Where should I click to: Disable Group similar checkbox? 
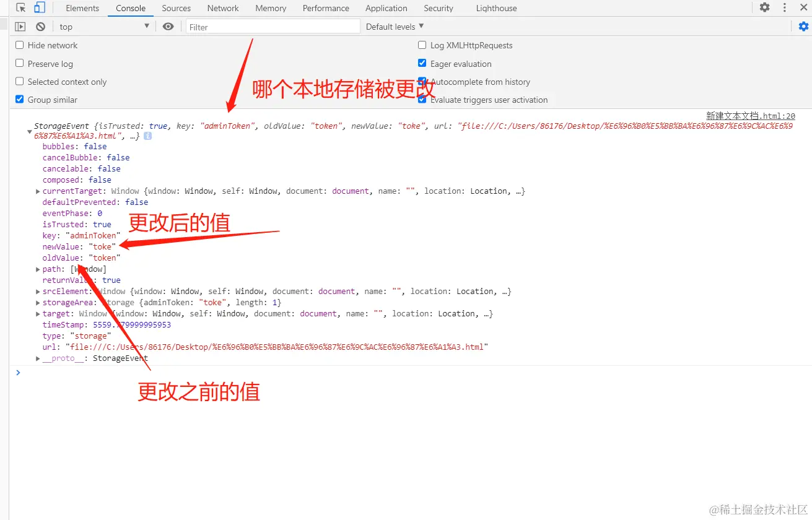point(20,99)
